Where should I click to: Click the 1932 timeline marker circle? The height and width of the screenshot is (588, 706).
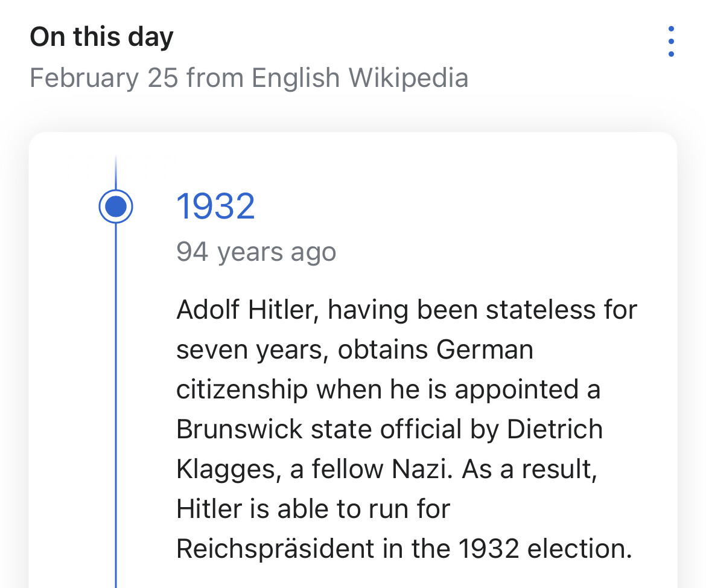(115, 206)
